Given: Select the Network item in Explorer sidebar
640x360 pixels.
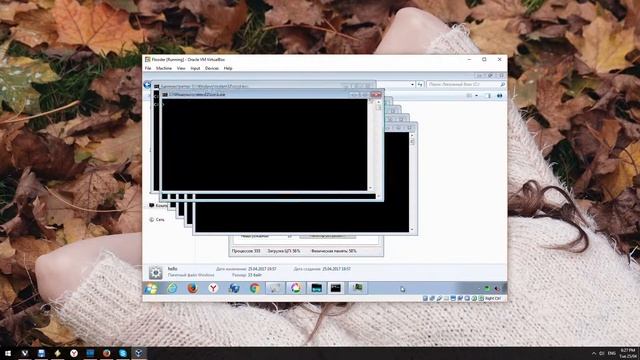Looking at the screenshot, I should tap(157, 220).
